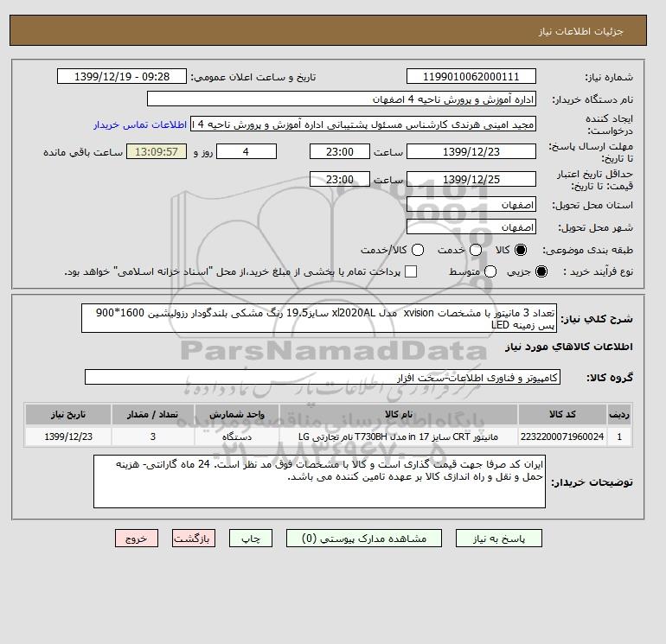Click مشاهده مدارک پیوستی (0) button
The width and height of the screenshot is (666, 644).
tap(364, 539)
